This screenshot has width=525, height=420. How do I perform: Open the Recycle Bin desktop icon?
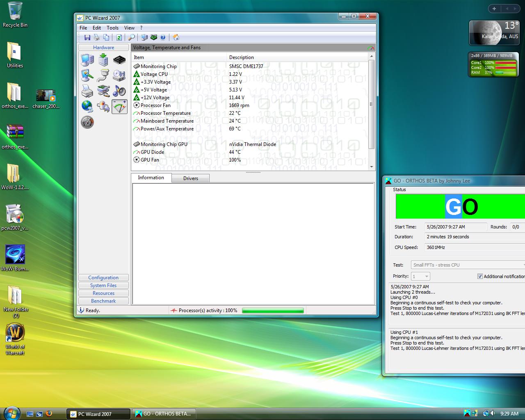click(x=15, y=15)
